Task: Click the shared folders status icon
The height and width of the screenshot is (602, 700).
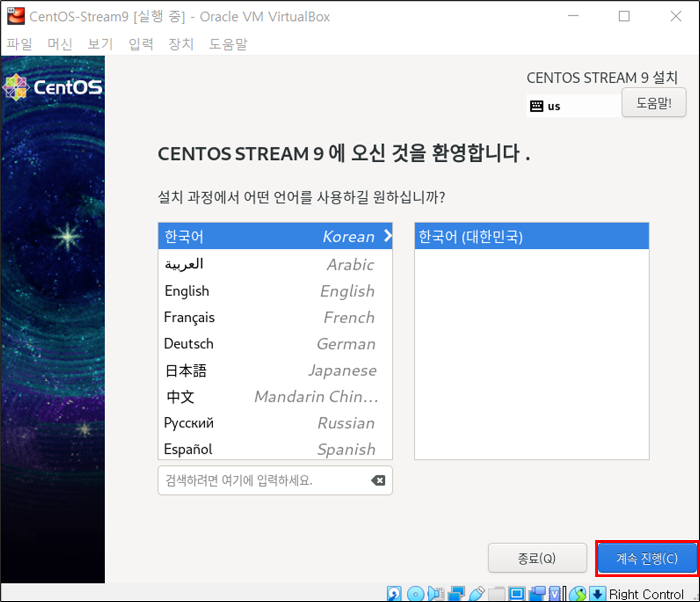Action: point(496,594)
